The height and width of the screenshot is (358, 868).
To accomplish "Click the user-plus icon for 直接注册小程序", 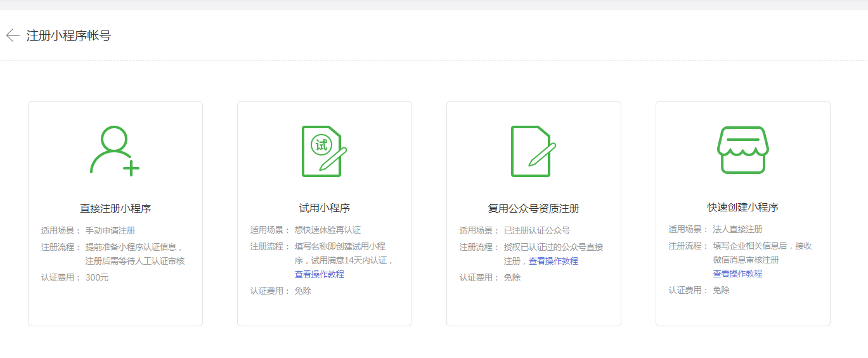I will pyautogui.click(x=115, y=151).
